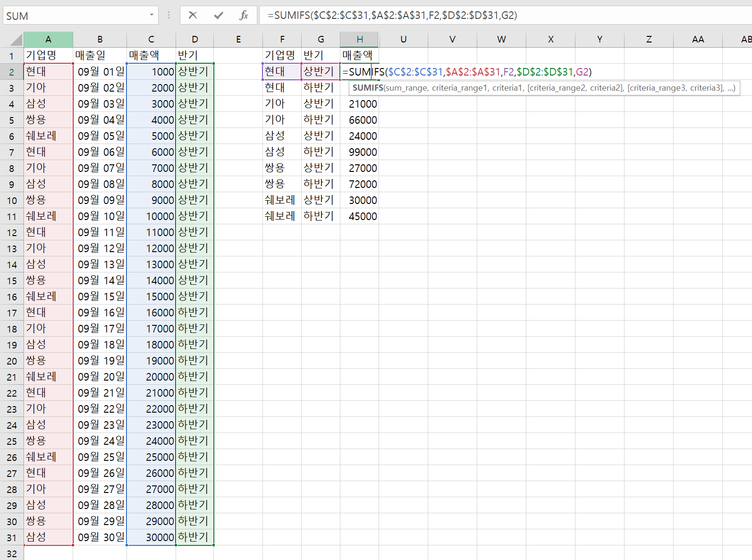Click cell A6 containing 쉐보레

tap(48, 136)
